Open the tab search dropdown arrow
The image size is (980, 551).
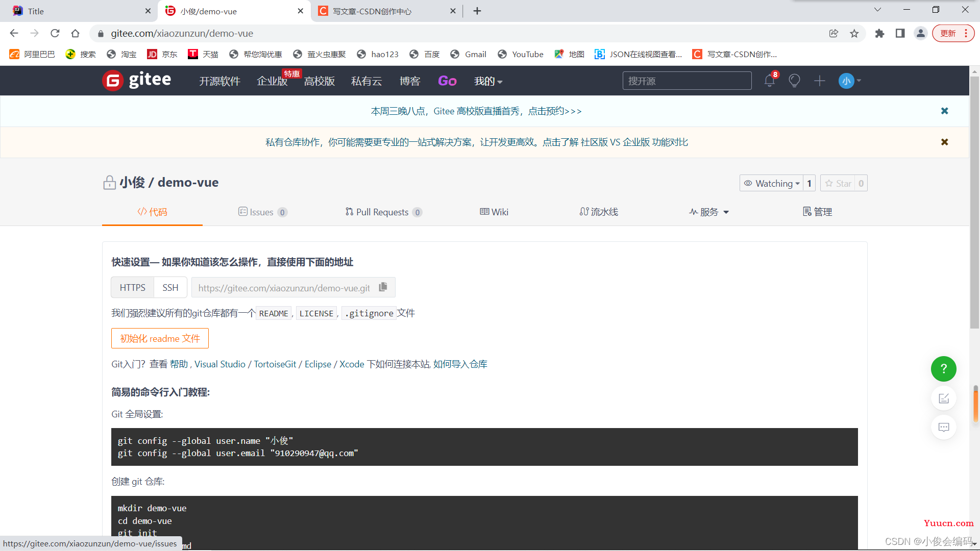click(x=877, y=10)
